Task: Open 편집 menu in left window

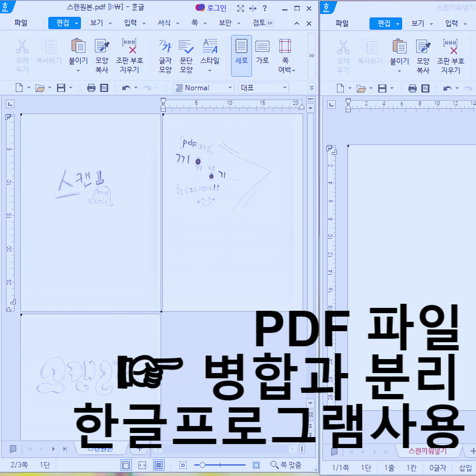Action: pyautogui.click(x=65, y=23)
